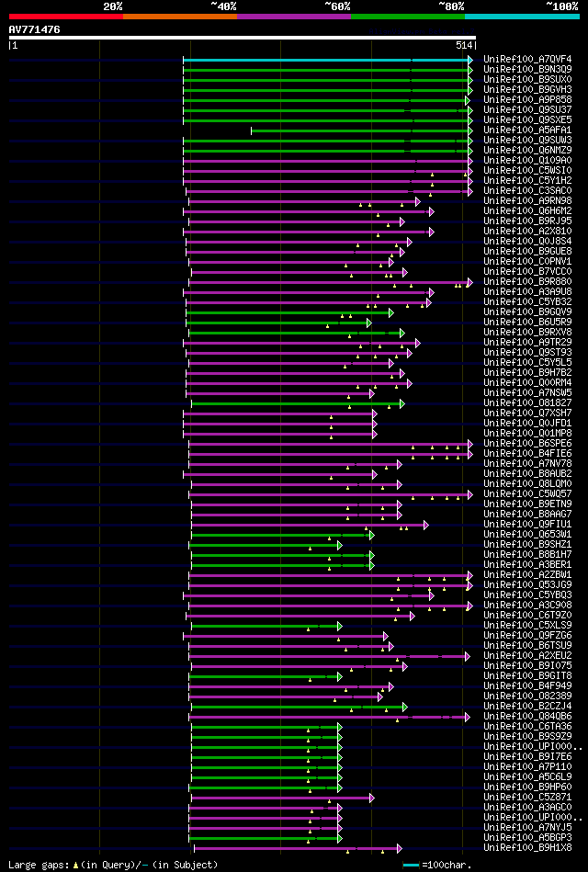Select the UniRef100_B9GVH3 label
This screenshot has height=872, width=588.
528,89
